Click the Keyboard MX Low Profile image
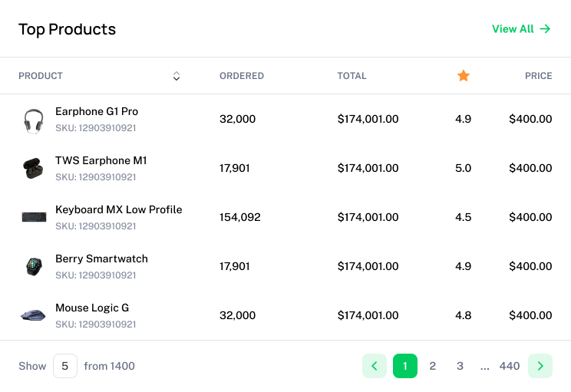571x392 pixels. (x=34, y=217)
